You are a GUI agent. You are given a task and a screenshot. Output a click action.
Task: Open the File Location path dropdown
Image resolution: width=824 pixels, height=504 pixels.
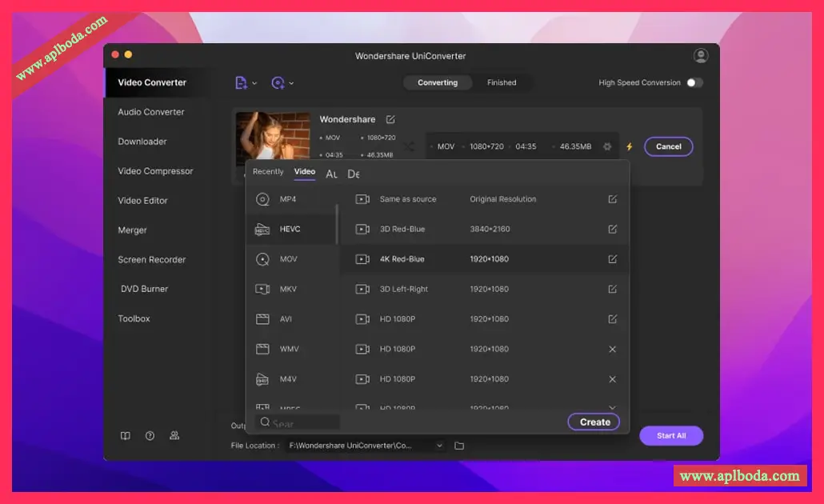(x=439, y=446)
